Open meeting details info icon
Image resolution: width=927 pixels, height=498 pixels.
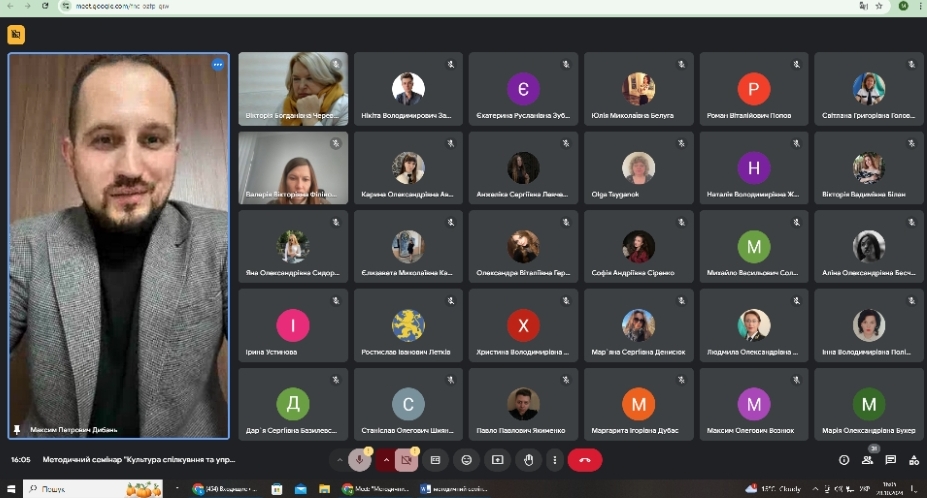point(843,460)
